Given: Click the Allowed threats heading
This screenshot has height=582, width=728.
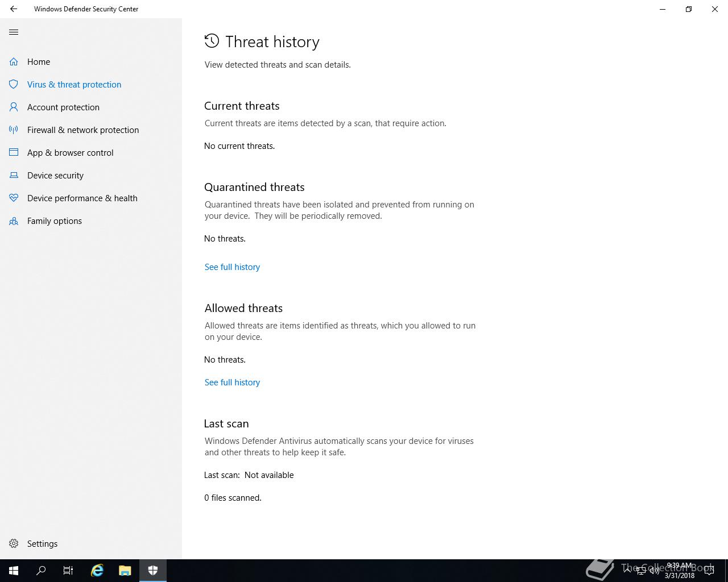Looking at the screenshot, I should [x=243, y=309].
